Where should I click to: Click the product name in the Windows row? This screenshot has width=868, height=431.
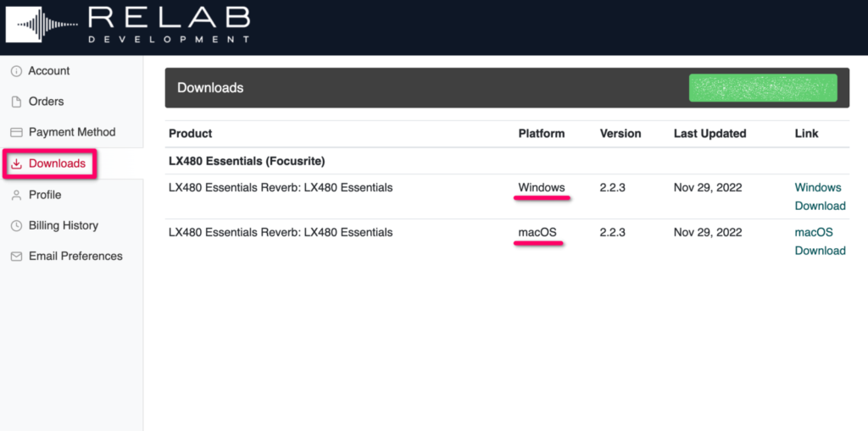point(281,188)
